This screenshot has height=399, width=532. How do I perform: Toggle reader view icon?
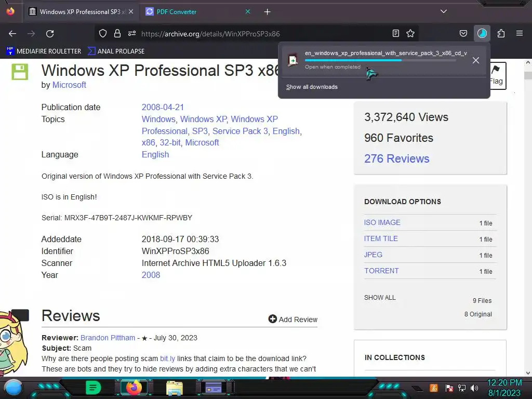(x=395, y=33)
